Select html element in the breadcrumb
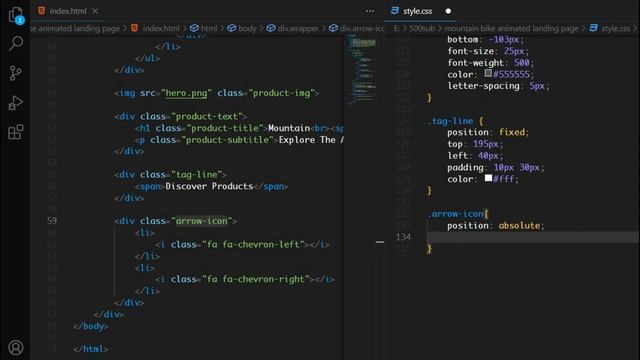 click(209, 28)
